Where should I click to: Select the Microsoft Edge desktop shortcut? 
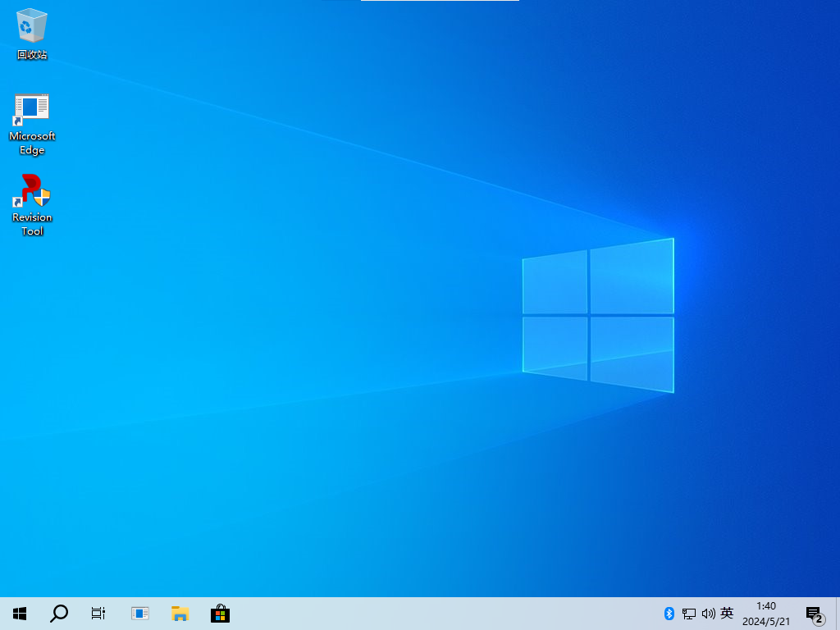pyautogui.click(x=32, y=125)
